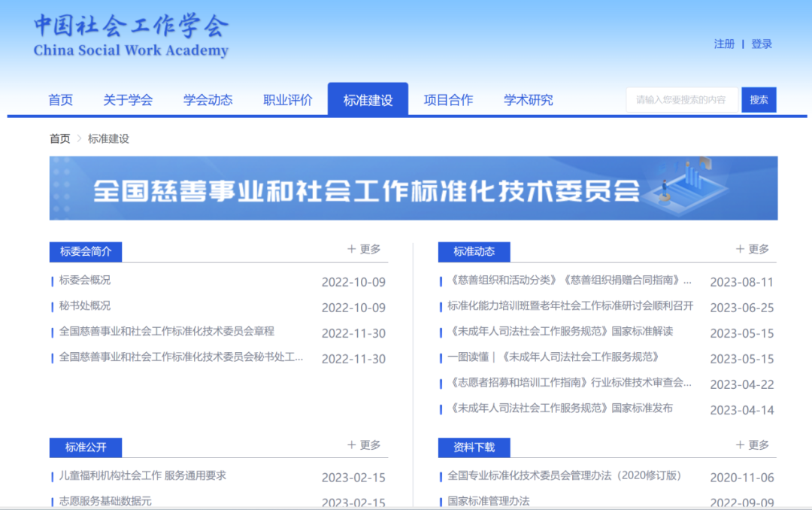
Task: Expand more items in 标准公开 section
Action: point(364,445)
